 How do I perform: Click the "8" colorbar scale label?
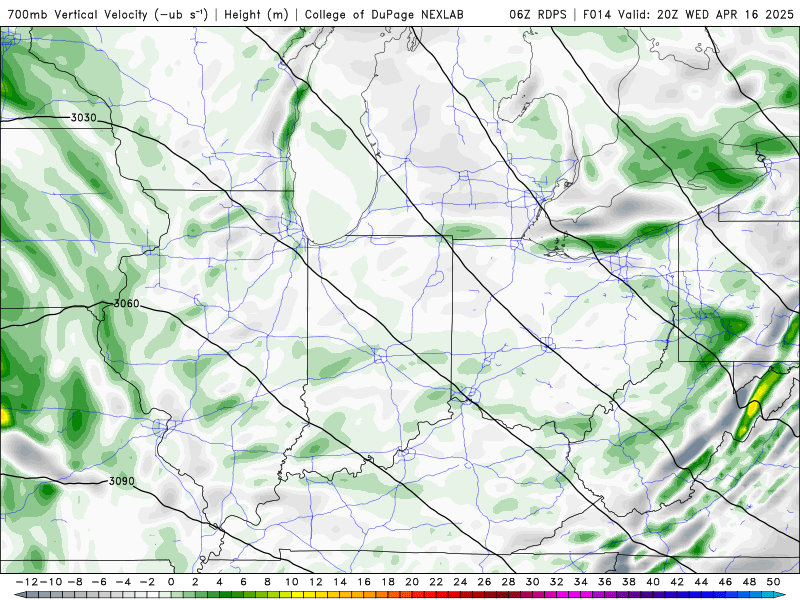267,582
